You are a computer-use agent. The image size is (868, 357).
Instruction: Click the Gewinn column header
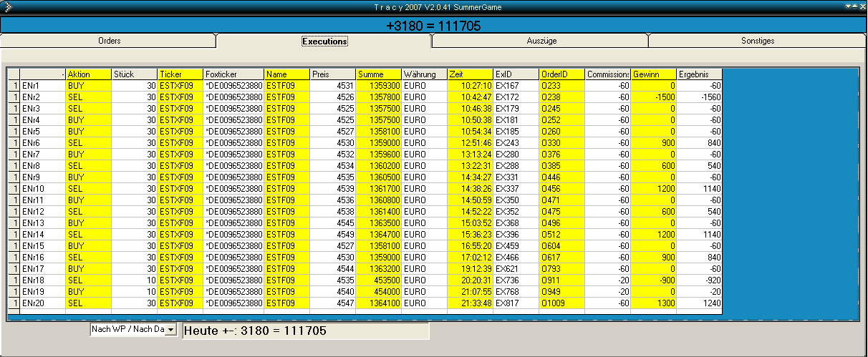[x=653, y=74]
